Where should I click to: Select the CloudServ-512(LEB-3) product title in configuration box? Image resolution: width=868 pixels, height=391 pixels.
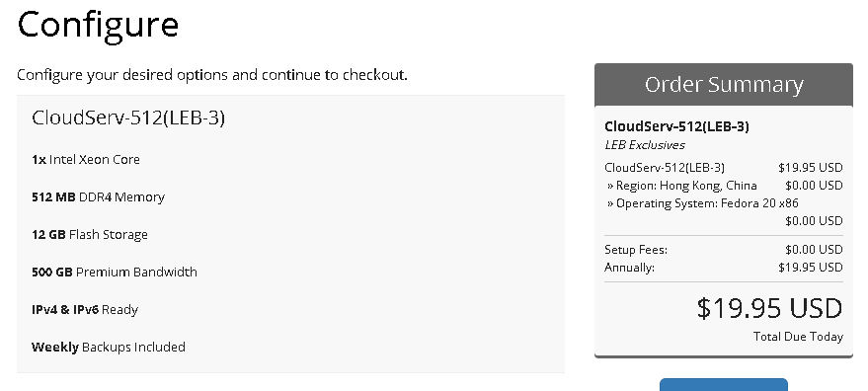[x=128, y=117]
